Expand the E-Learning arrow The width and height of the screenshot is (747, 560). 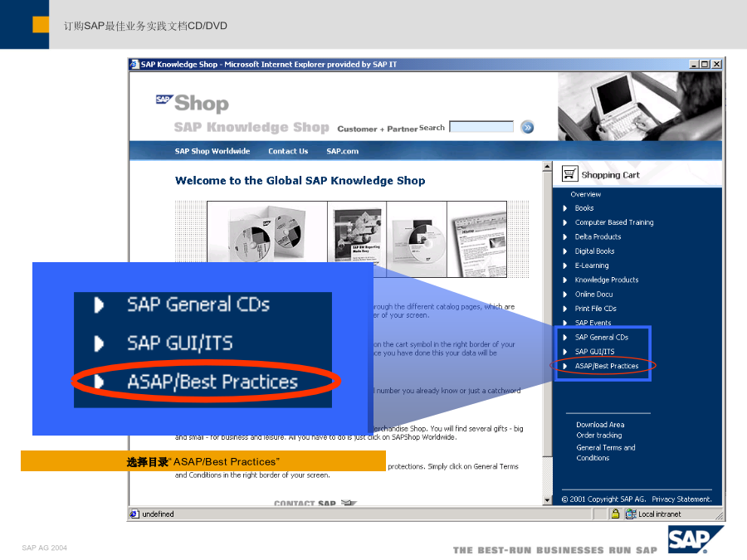(x=565, y=265)
